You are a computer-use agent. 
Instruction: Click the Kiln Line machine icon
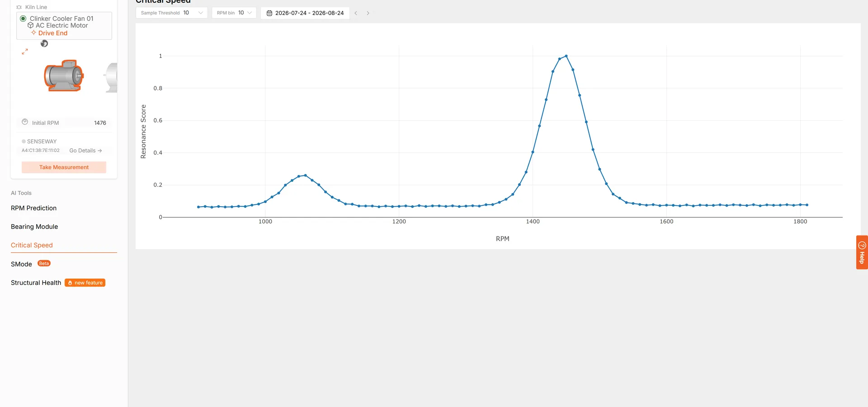pos(19,7)
